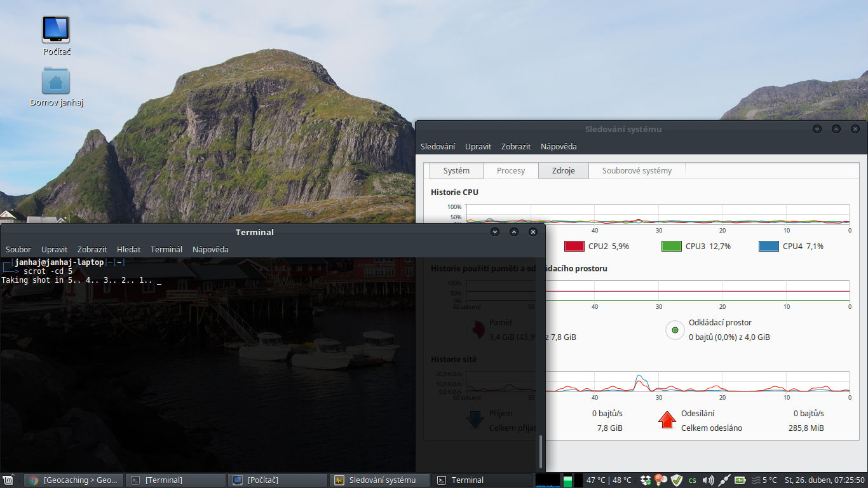
Task: Open Nápověda menu in system monitor
Action: [559, 146]
